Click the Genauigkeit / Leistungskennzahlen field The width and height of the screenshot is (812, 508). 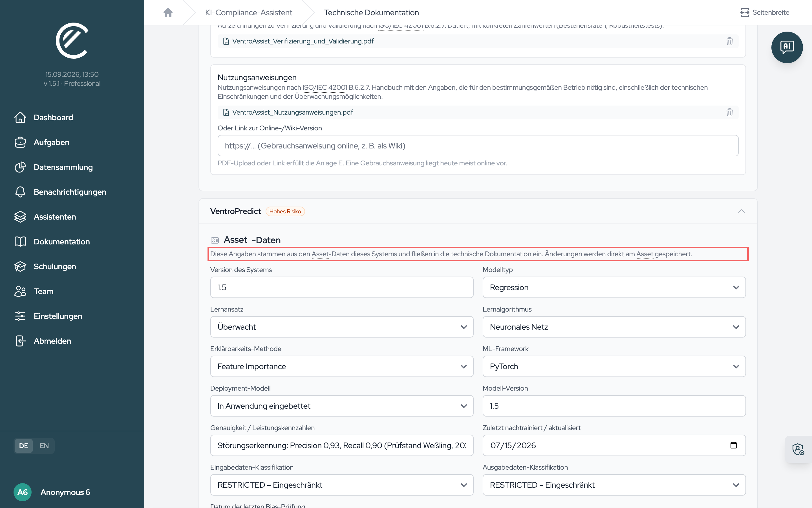click(342, 446)
